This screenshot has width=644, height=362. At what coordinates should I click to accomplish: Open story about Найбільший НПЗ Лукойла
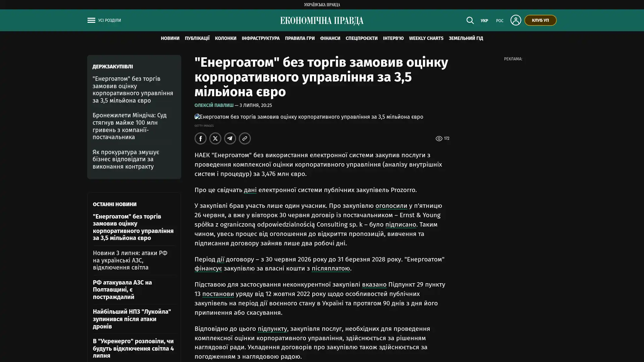tap(132, 319)
